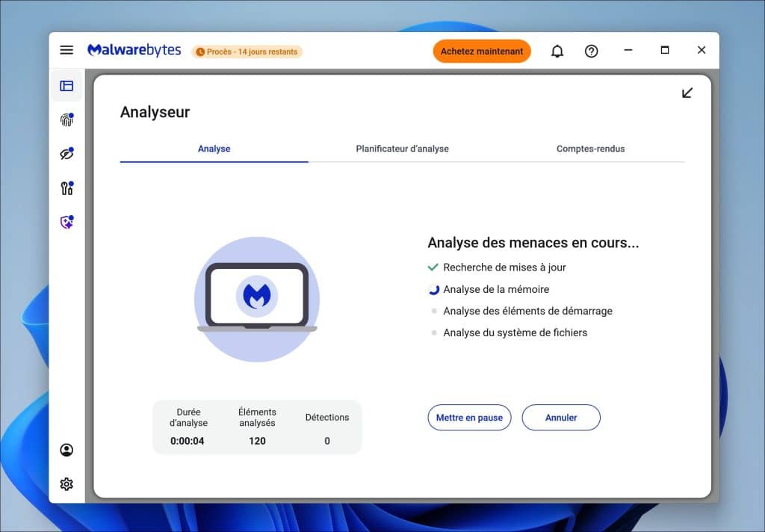Switch to the Comptes-rendus tab
This screenshot has height=532, width=765.
point(590,149)
